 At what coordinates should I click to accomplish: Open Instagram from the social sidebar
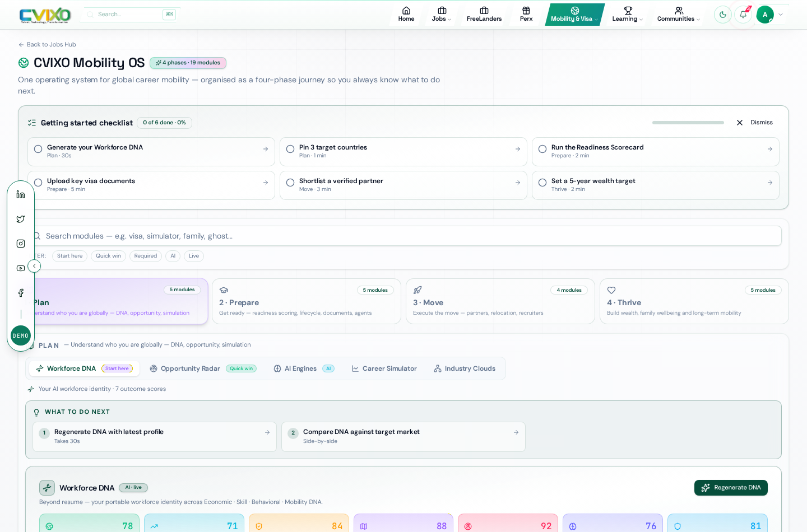tap(21, 244)
